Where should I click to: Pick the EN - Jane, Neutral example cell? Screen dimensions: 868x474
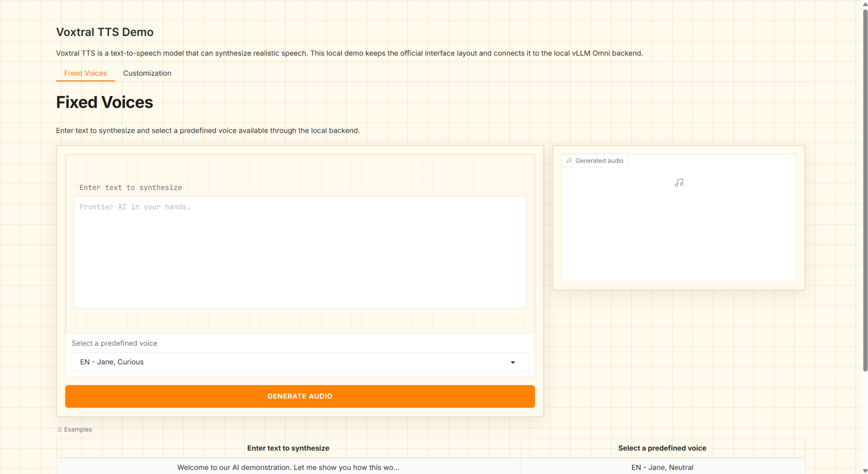[x=662, y=467]
